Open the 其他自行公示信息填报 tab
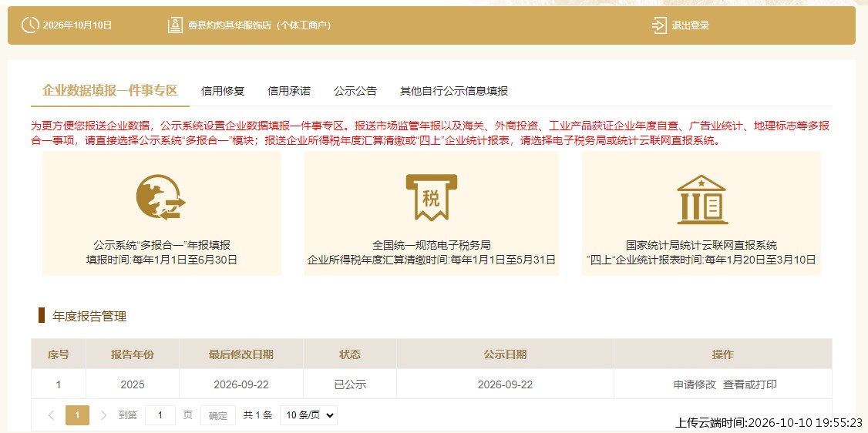This screenshot has height=433, width=868. (454, 91)
